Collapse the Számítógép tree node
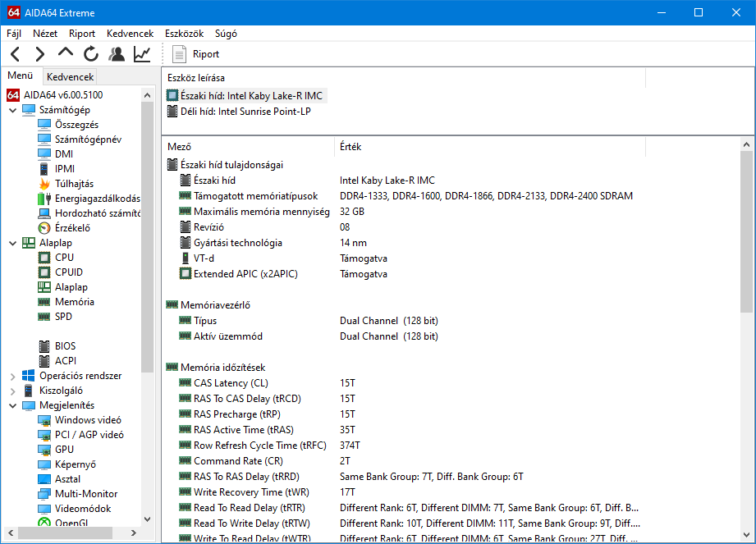 coord(12,110)
